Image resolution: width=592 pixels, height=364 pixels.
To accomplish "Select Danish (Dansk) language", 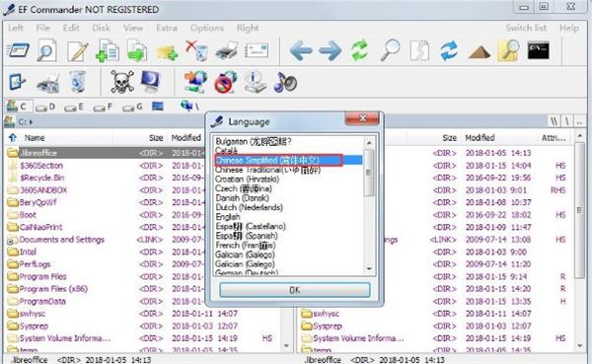I will pyautogui.click(x=242, y=198).
